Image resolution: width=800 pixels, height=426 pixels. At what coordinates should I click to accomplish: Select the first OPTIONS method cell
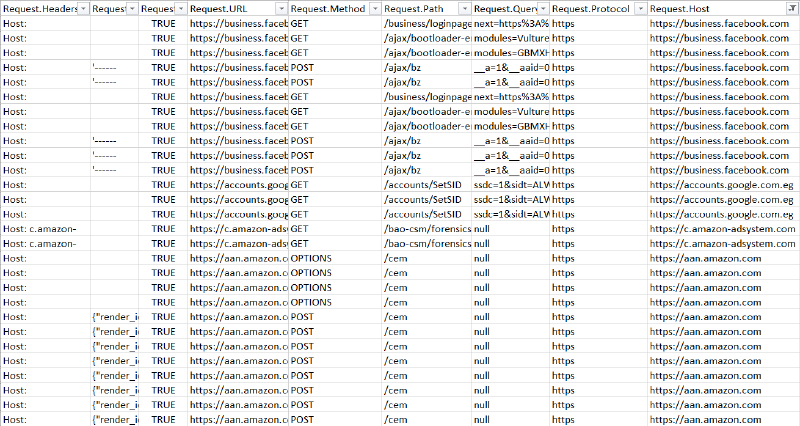pos(336,258)
